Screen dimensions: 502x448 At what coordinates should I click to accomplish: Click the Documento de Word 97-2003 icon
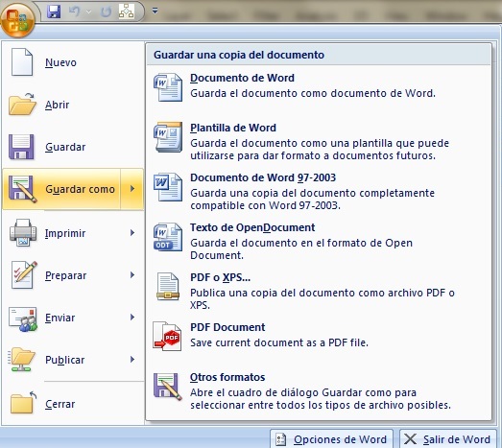tap(168, 187)
